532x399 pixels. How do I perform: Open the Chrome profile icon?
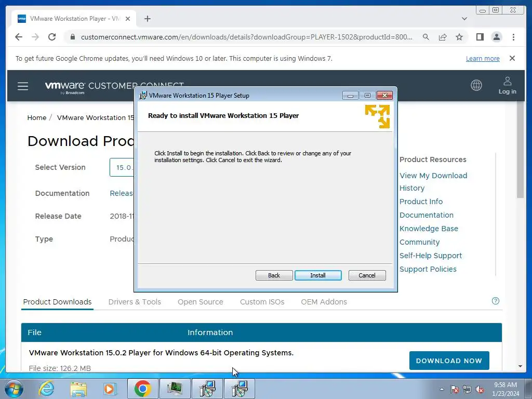coord(496,37)
